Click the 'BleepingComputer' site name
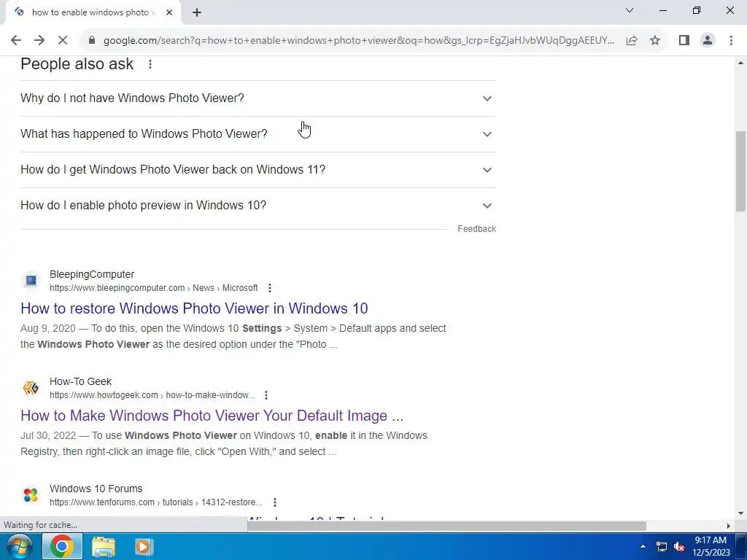 pos(92,274)
